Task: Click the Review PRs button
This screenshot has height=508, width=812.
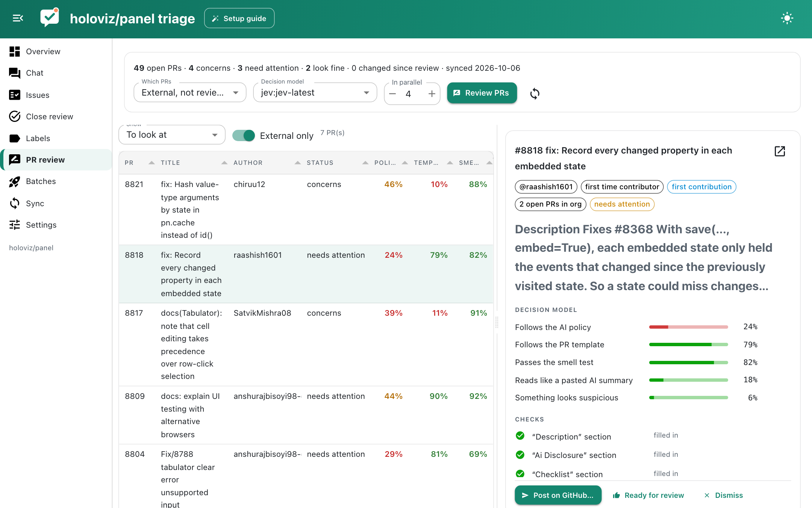Action: 482,93
